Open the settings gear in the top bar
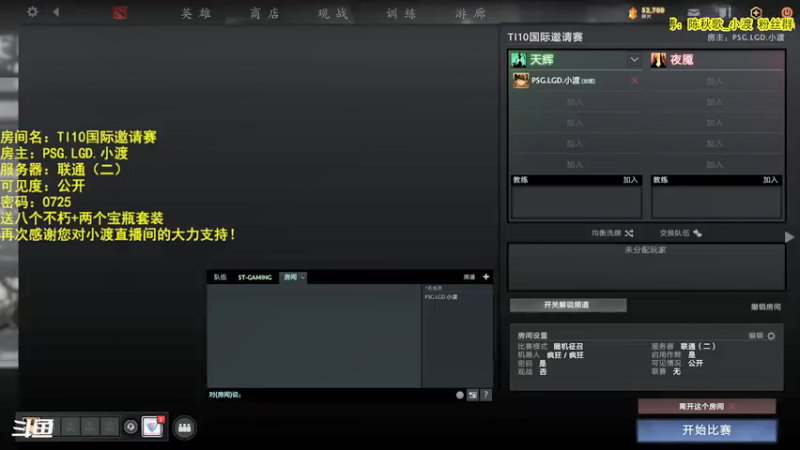 point(32,12)
